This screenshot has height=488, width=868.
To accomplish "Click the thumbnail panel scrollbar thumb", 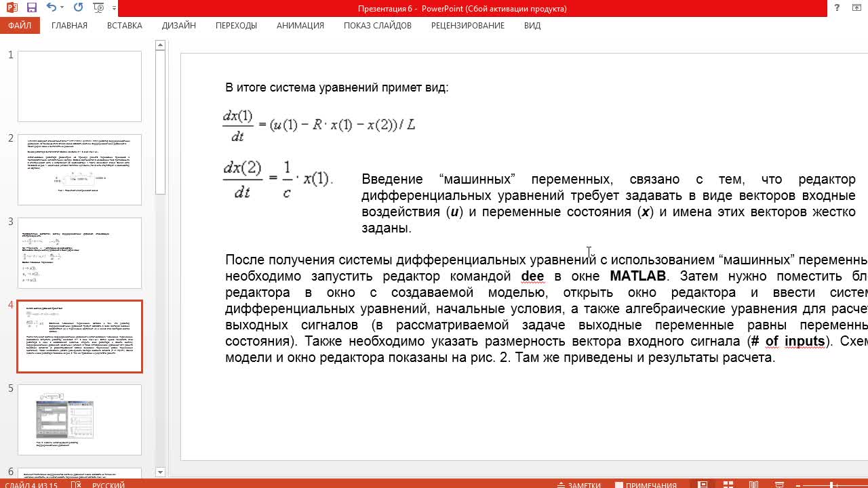I will click(x=160, y=122).
